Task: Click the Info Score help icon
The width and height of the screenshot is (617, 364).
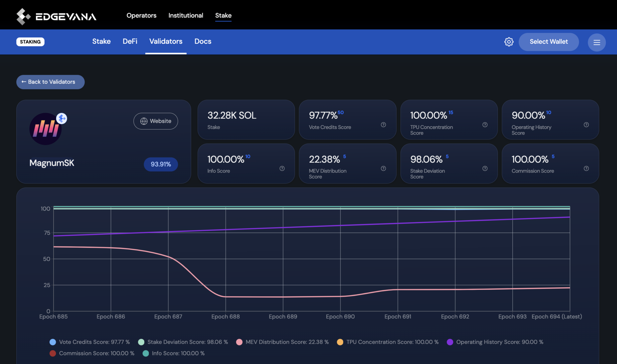Action: (x=282, y=169)
